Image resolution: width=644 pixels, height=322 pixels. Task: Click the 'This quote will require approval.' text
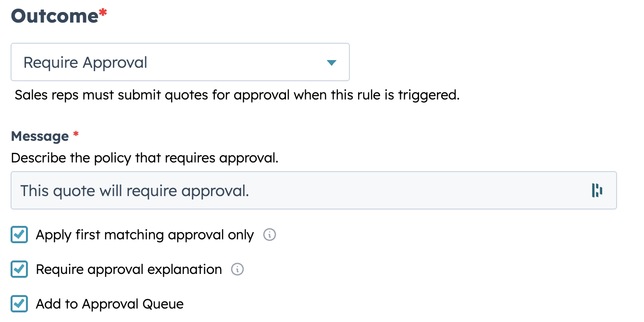click(135, 191)
